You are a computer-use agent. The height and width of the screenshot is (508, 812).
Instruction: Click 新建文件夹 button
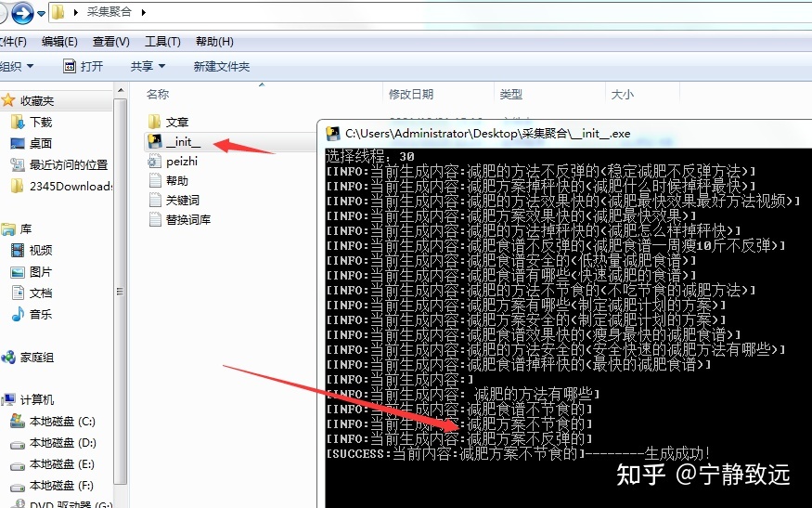pyautogui.click(x=222, y=66)
